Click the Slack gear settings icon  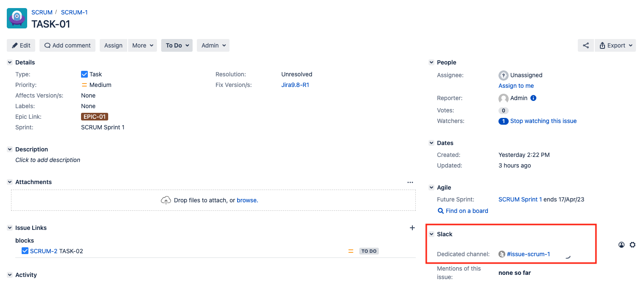click(x=633, y=245)
